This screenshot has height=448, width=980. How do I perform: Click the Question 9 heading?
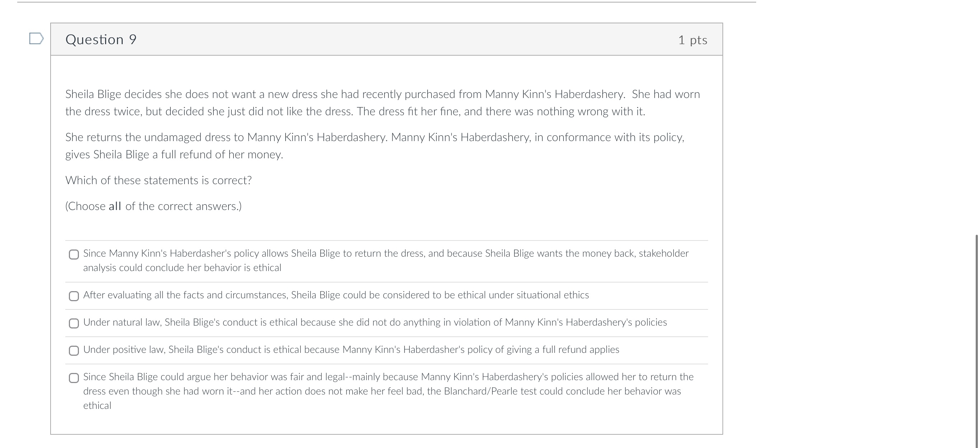coord(101,39)
